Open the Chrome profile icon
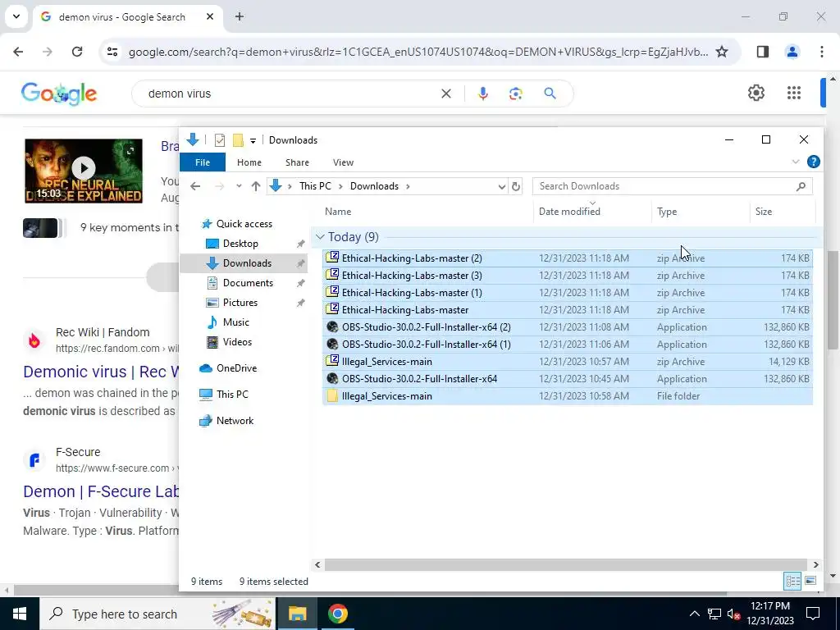 pos(792,52)
